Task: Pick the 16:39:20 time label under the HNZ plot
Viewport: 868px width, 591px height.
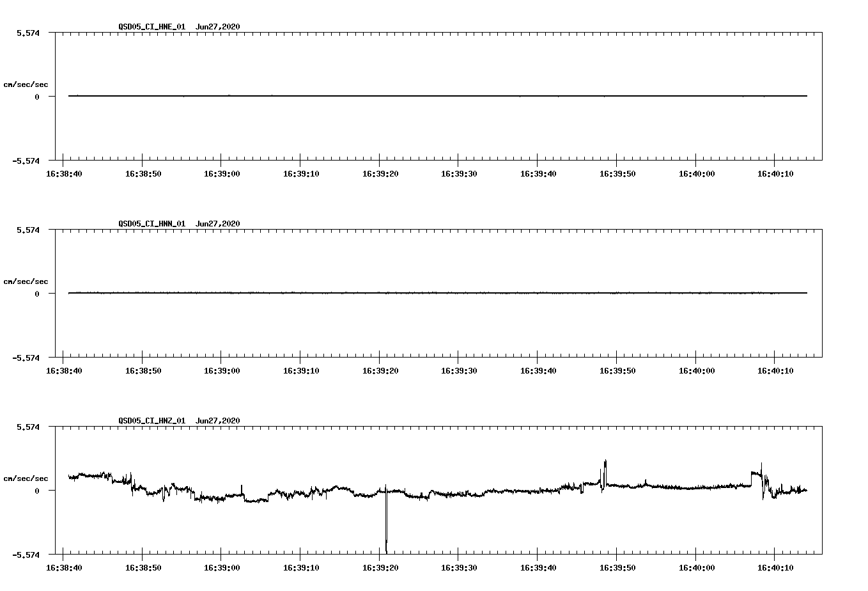Action: coord(380,567)
